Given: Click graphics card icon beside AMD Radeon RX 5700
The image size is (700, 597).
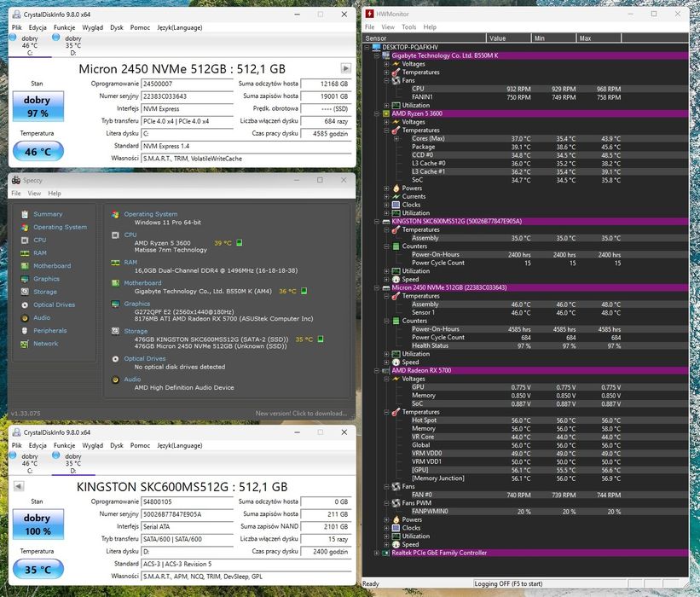Looking at the screenshot, I should [x=386, y=371].
